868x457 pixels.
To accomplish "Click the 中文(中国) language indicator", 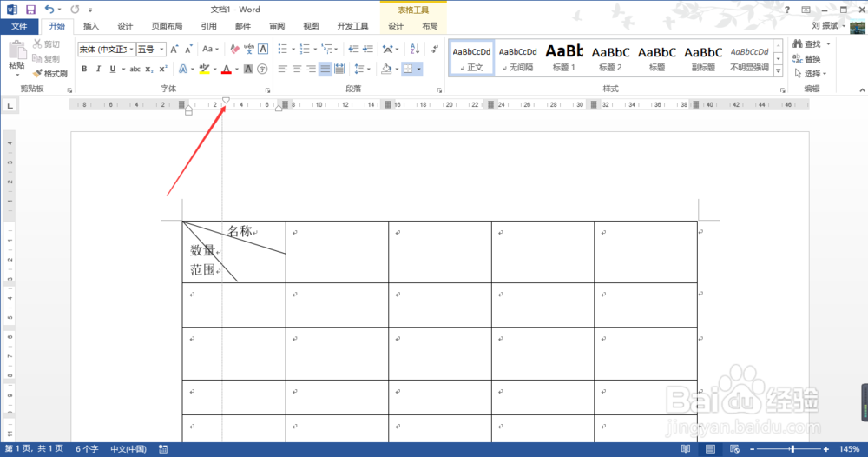I will tap(128, 449).
